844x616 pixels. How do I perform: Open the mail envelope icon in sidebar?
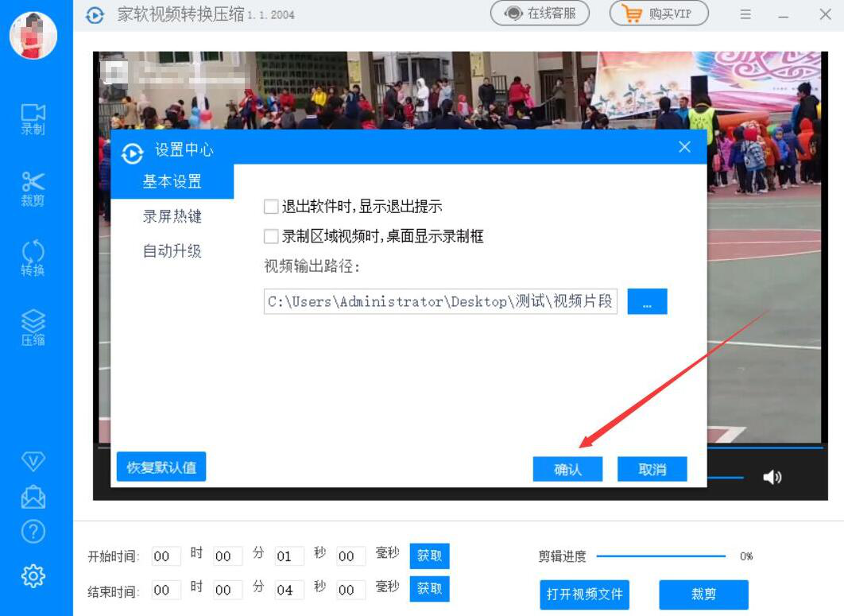coord(33,497)
